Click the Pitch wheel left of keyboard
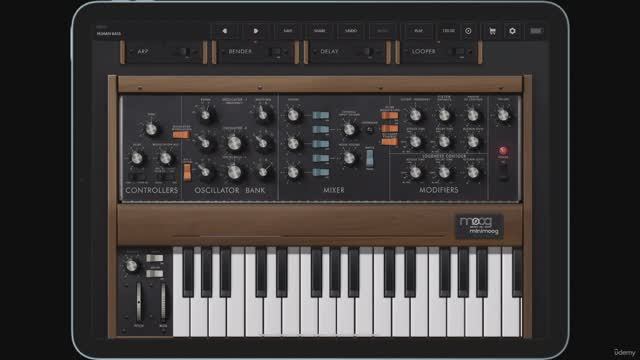Viewport: 640px width, 360px height. click(x=139, y=302)
